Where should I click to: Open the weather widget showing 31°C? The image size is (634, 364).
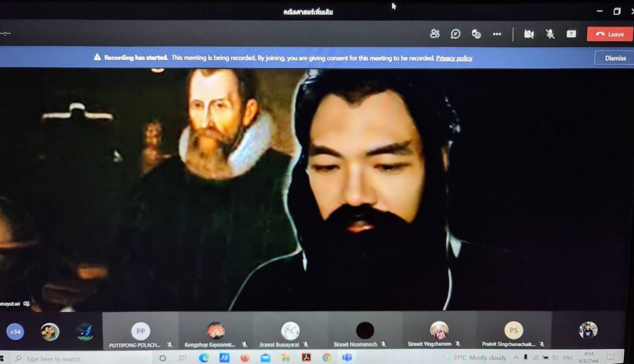(474, 358)
